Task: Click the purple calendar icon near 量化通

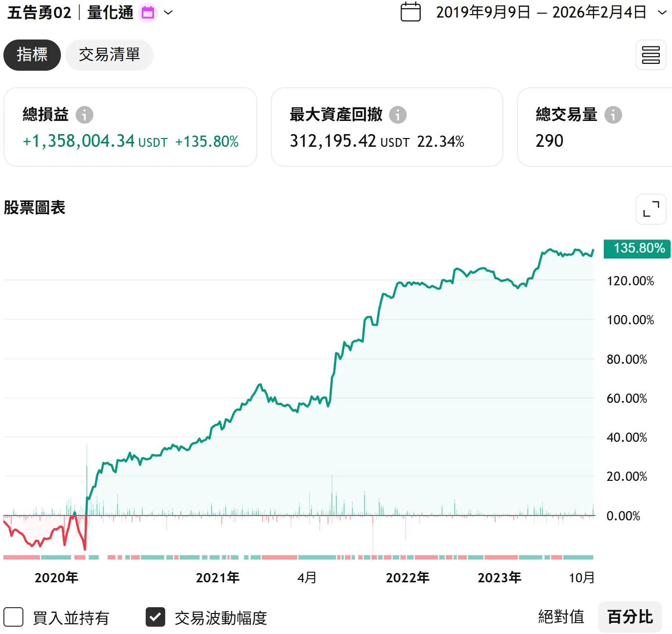Action: [148, 13]
